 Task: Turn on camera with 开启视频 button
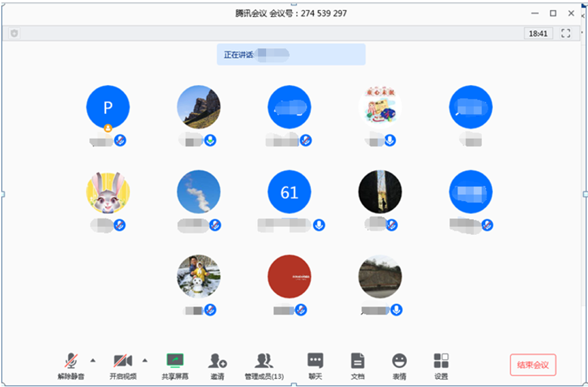122,361
